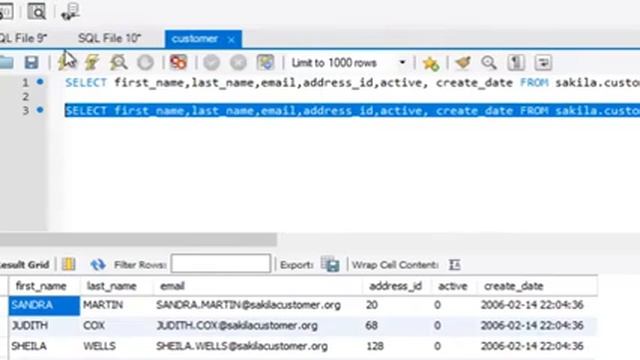Sort by first_name column header
Viewport: 640px width, 360px height.
[44, 286]
